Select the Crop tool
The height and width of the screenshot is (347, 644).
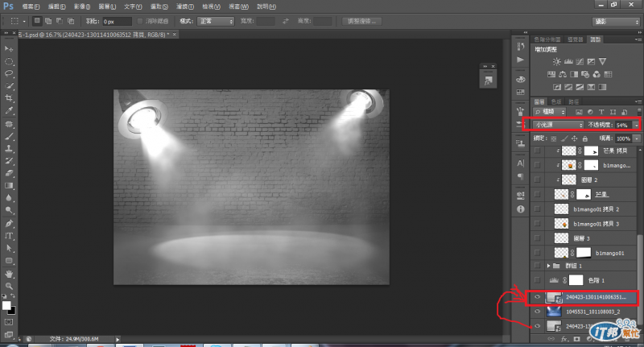pyautogui.click(x=9, y=98)
